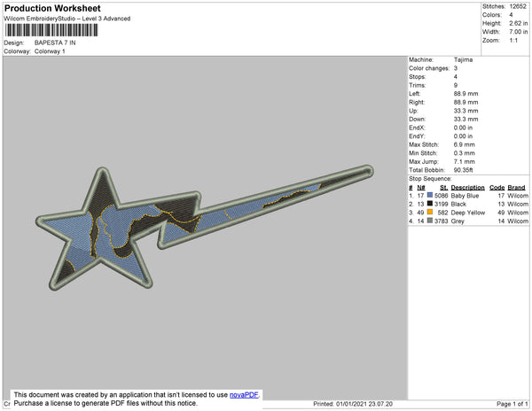Image resolution: width=532 pixels, height=411 pixels.
Task: Click the 'Deep Yellow' description text
Action: click(x=468, y=213)
